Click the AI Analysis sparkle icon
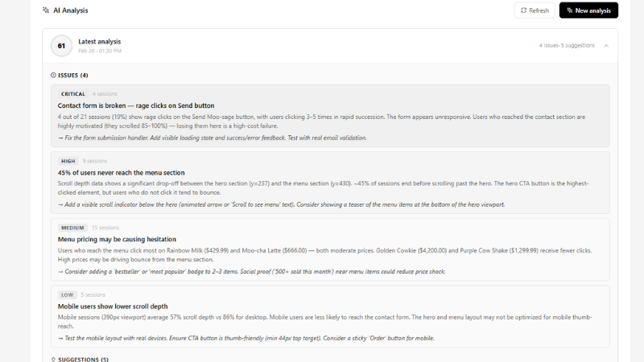 pyautogui.click(x=46, y=10)
